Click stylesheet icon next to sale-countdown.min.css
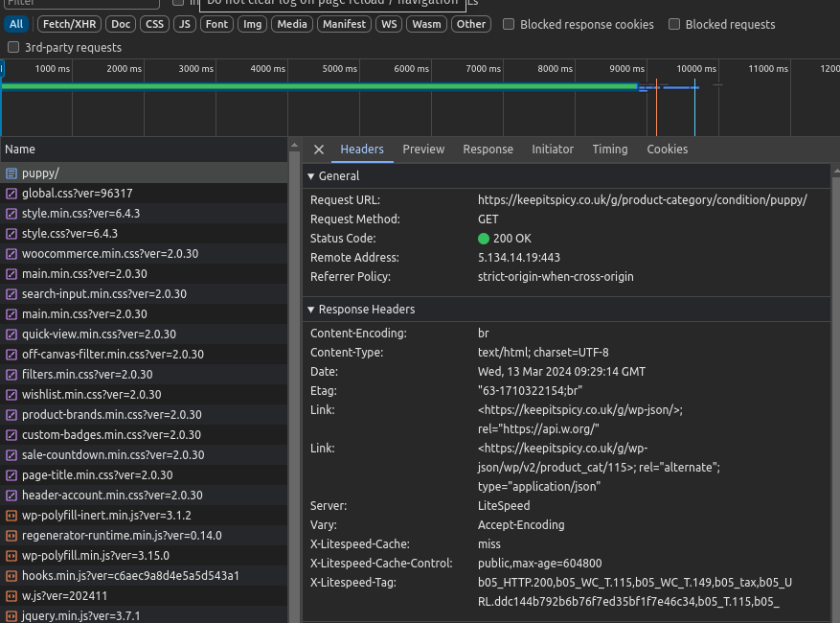 tap(11, 454)
